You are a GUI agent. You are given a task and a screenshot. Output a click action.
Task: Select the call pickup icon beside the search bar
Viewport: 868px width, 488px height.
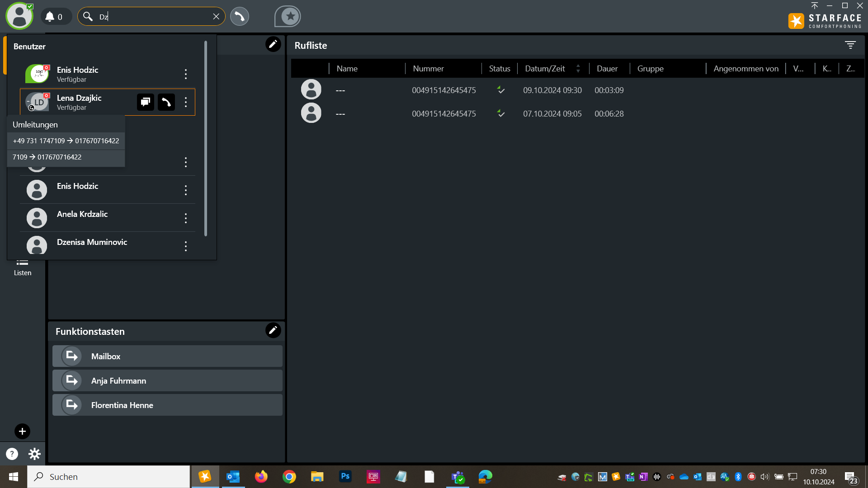pyautogui.click(x=240, y=16)
